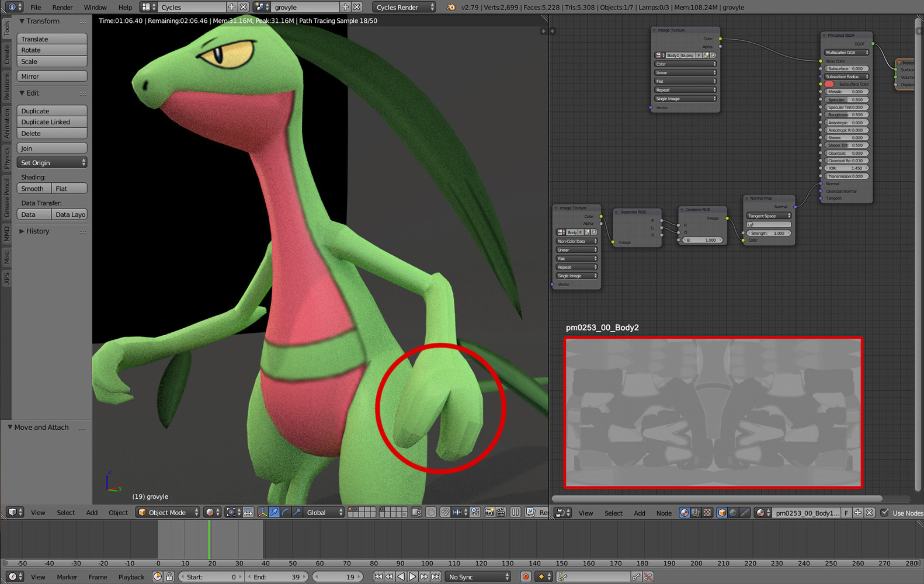The image size is (924, 584).
Task: Open the No Sync dropdown
Action: (x=478, y=576)
